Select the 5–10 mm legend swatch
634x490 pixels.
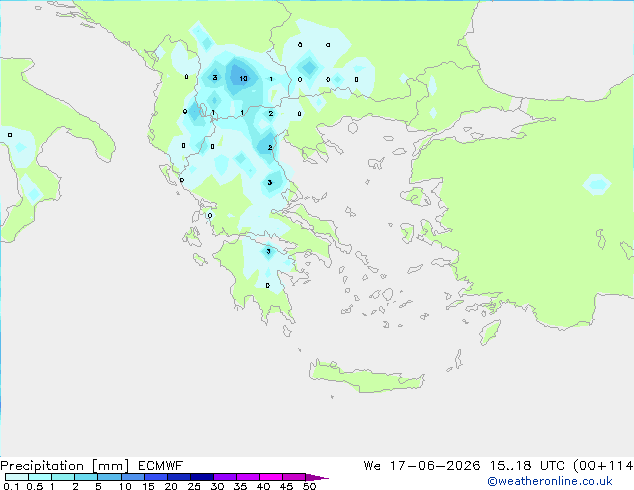point(109,477)
